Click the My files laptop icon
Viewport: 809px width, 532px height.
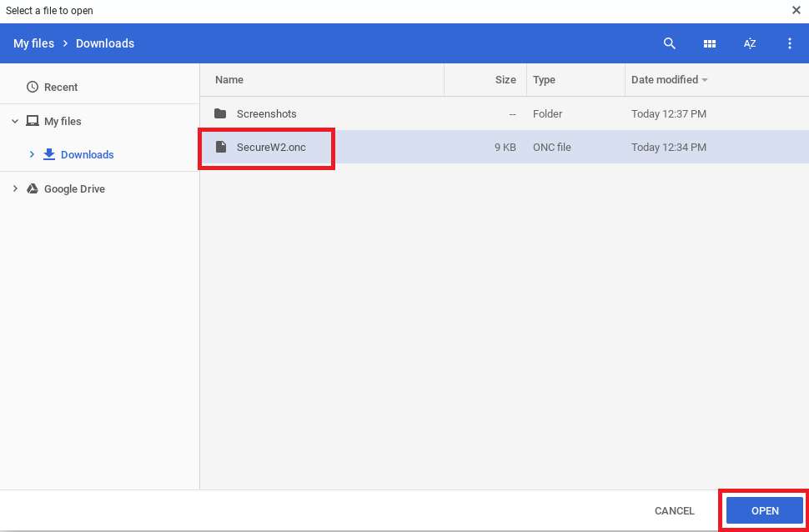pyautogui.click(x=33, y=121)
